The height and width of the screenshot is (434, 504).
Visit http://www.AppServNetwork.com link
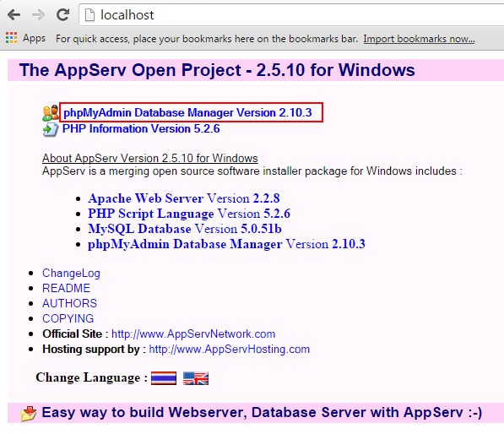point(193,334)
